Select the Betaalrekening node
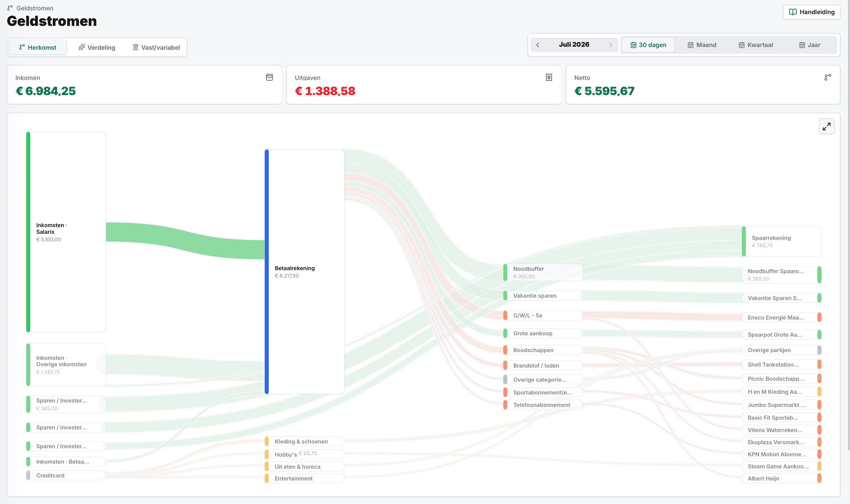This screenshot has height=504, width=850. tap(304, 272)
